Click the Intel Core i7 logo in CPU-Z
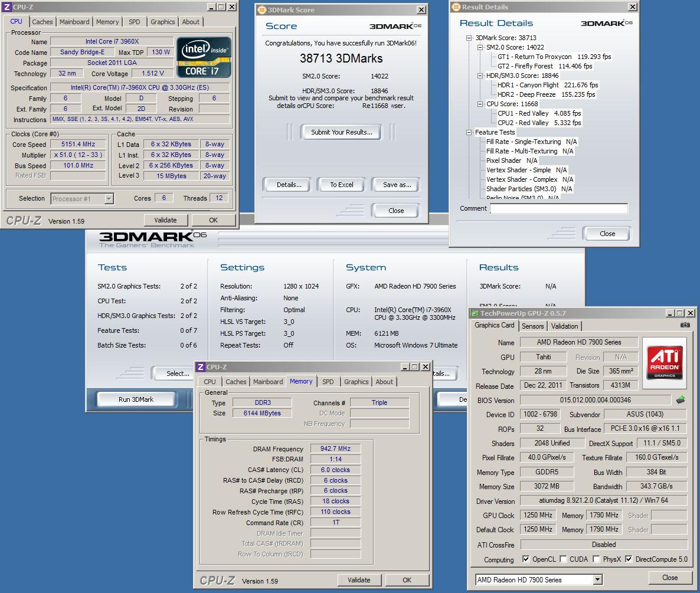This screenshot has height=593, width=700. (204, 58)
